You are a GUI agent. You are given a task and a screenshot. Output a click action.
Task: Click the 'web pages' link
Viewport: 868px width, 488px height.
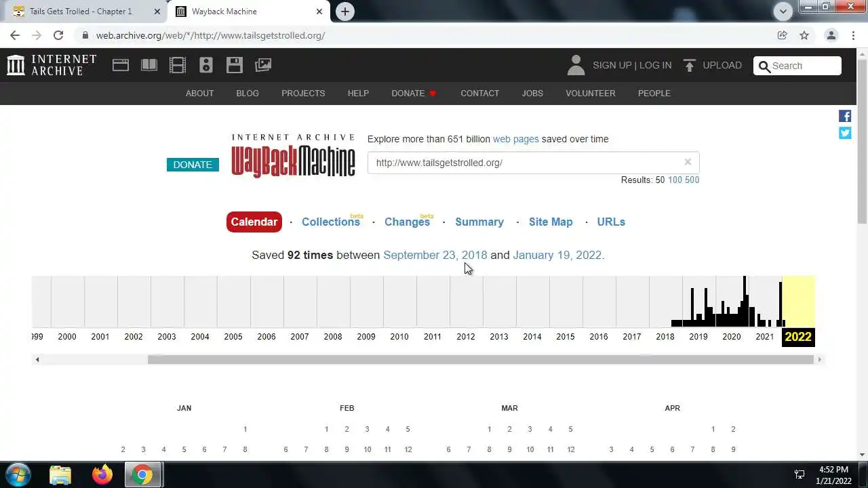[515, 139]
